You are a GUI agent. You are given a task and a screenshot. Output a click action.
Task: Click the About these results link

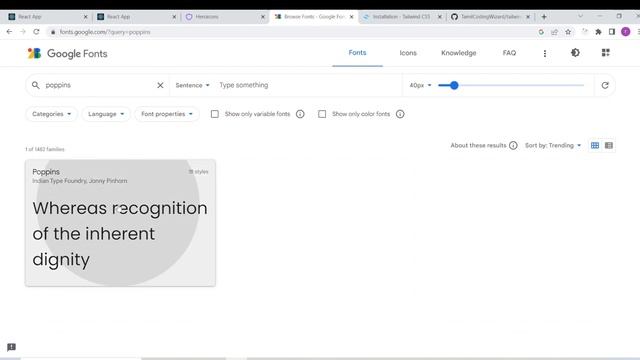coord(478,146)
